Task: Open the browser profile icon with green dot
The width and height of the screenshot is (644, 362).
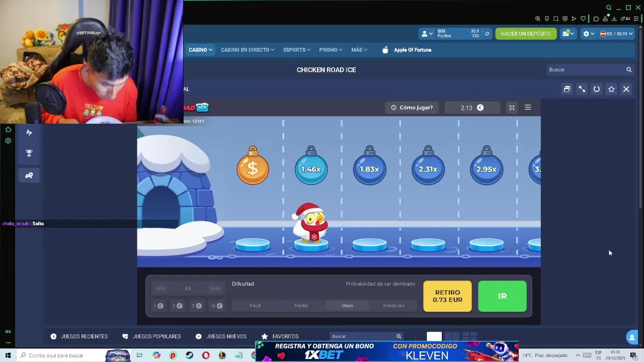Action: (x=605, y=19)
